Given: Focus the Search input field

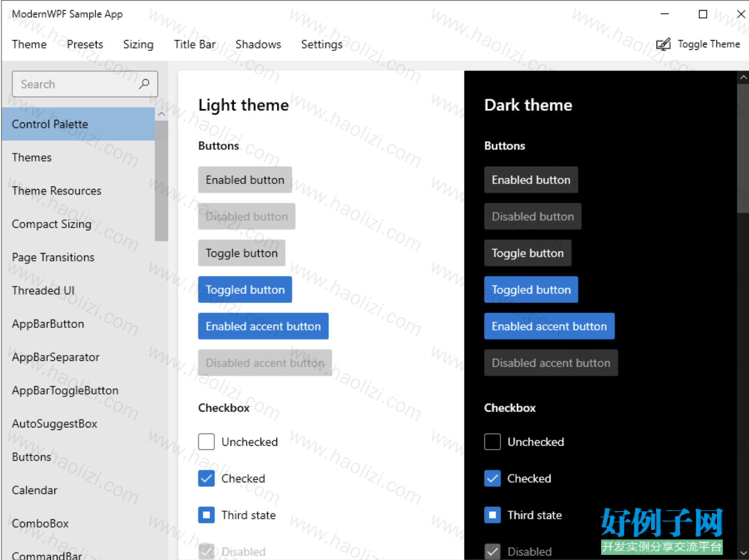Looking at the screenshot, I should [85, 84].
